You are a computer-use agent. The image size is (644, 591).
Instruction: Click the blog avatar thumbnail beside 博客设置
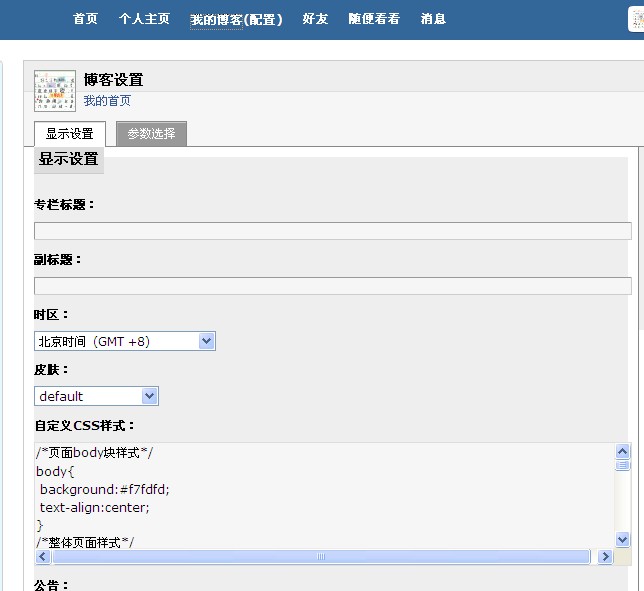tap(55, 91)
